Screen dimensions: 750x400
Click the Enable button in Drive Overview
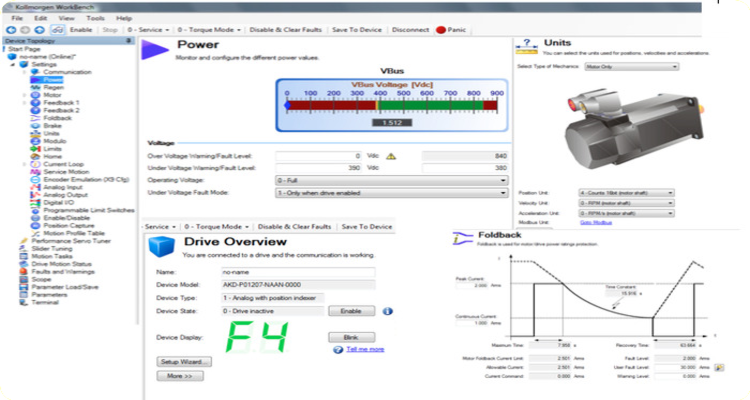click(351, 311)
